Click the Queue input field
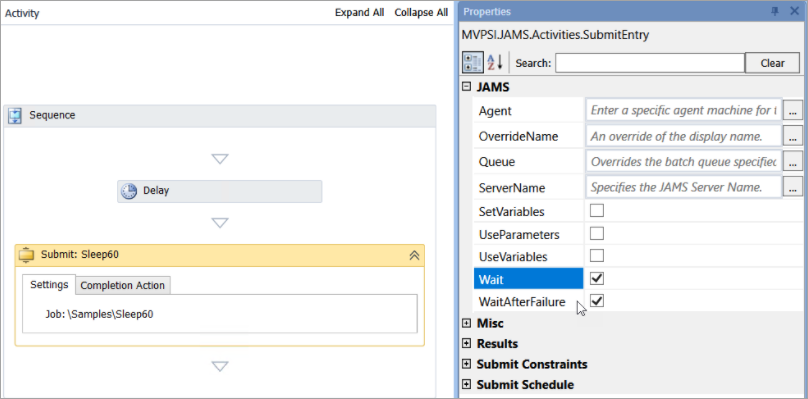The height and width of the screenshot is (399, 808). [x=684, y=161]
